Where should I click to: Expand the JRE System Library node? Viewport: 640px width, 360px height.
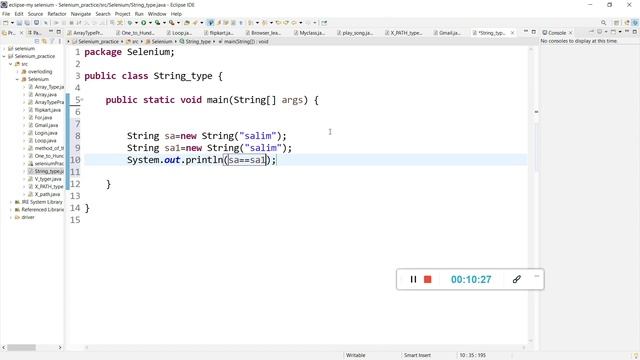(11, 202)
